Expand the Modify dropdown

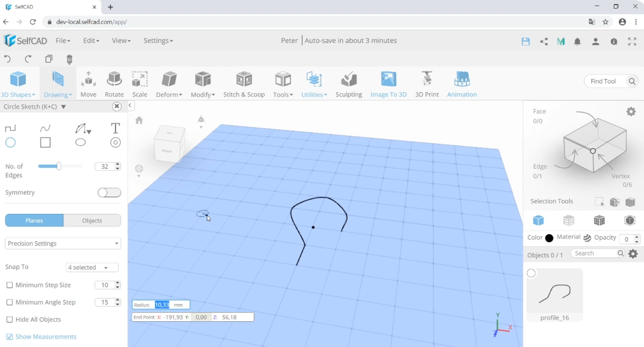point(203,84)
